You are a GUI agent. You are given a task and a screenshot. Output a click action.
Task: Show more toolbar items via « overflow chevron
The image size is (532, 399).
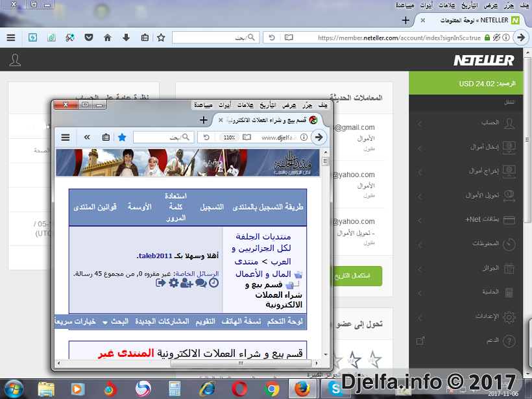[x=87, y=137]
